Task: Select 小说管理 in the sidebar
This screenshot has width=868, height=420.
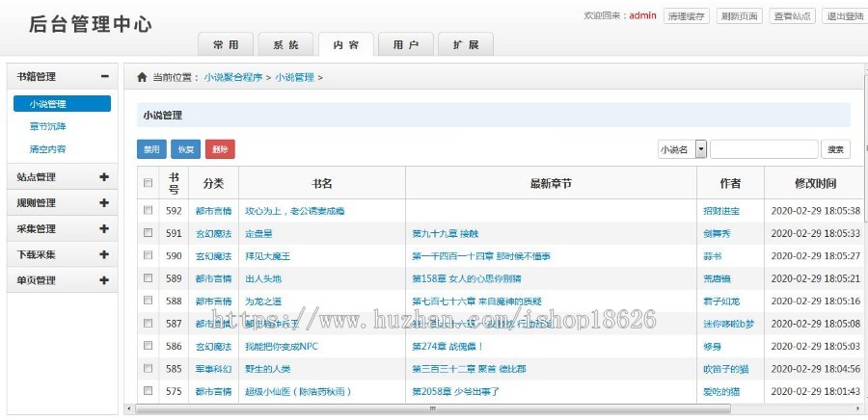Action: 62,104
